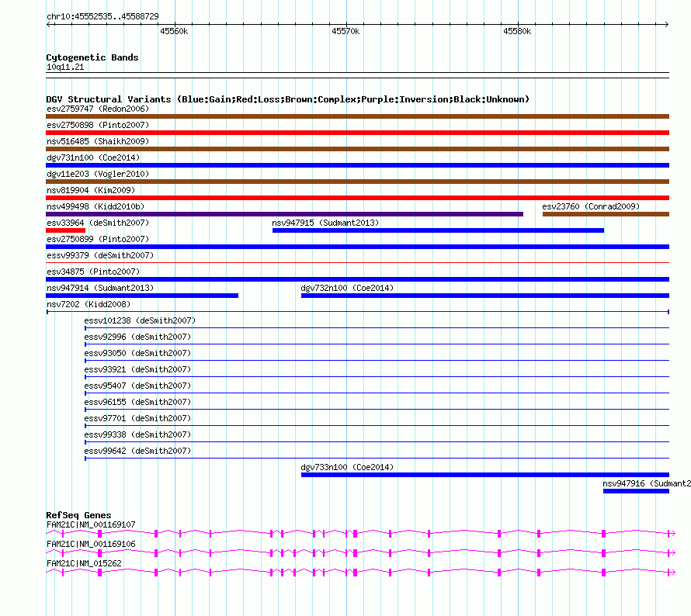Screen dimensions: 691x616
Task: Open the essv93921 (deSmith2007) label
Action: pos(137,369)
